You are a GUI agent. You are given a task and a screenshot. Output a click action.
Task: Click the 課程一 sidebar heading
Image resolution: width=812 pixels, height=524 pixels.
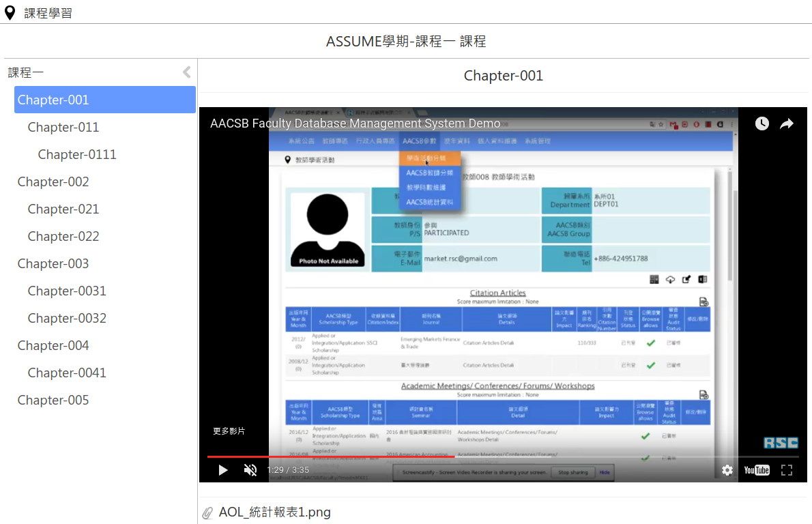(25, 72)
